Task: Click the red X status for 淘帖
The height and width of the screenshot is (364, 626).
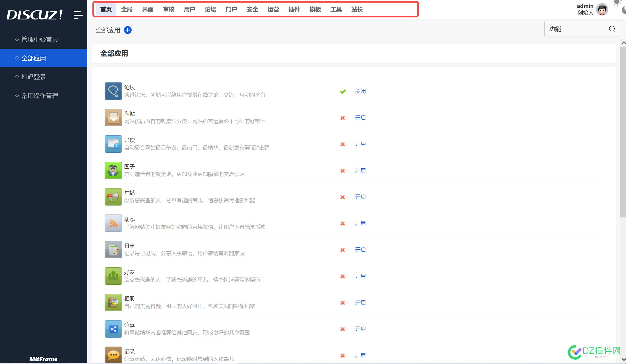Action: (343, 118)
